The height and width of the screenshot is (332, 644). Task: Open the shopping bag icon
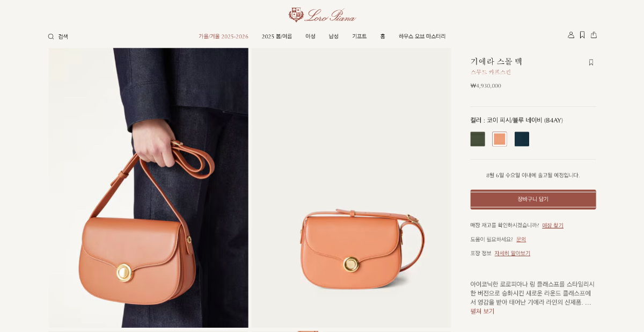[x=594, y=35]
